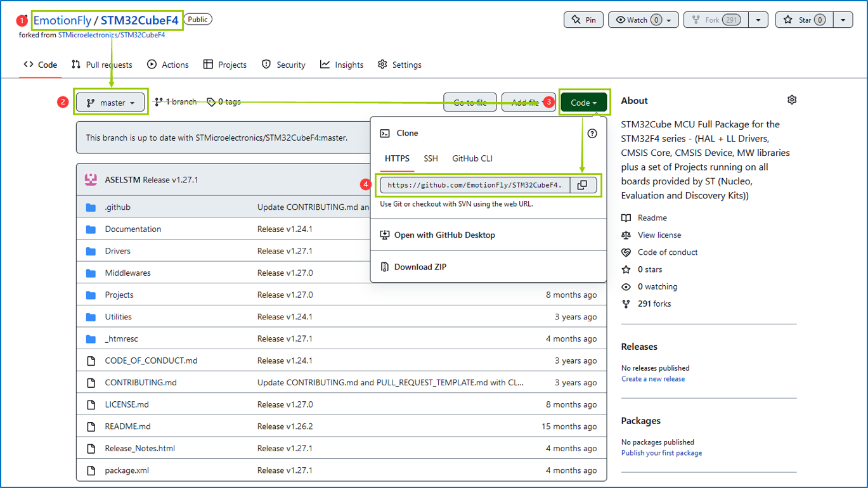Image resolution: width=868 pixels, height=488 pixels.
Task: Click Publish your first package link
Action: (661, 453)
